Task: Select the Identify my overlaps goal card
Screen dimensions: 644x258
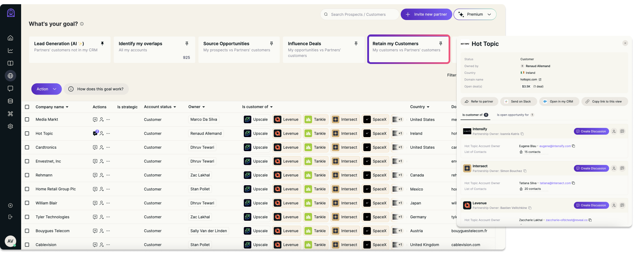Action: pos(154,50)
